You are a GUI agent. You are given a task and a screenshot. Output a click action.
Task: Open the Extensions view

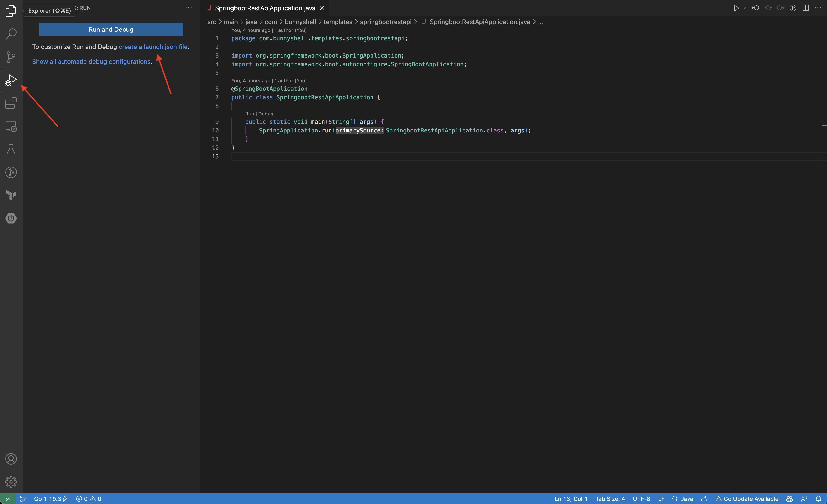point(11,103)
